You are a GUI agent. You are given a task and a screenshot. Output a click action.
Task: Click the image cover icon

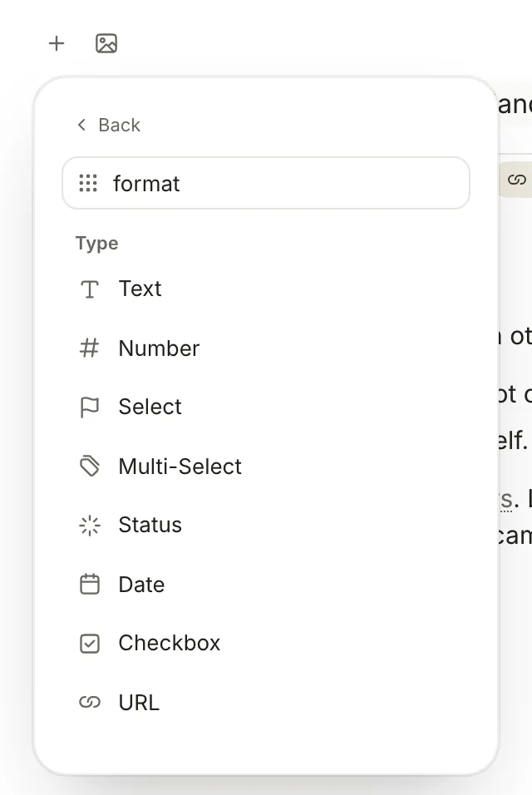click(106, 43)
